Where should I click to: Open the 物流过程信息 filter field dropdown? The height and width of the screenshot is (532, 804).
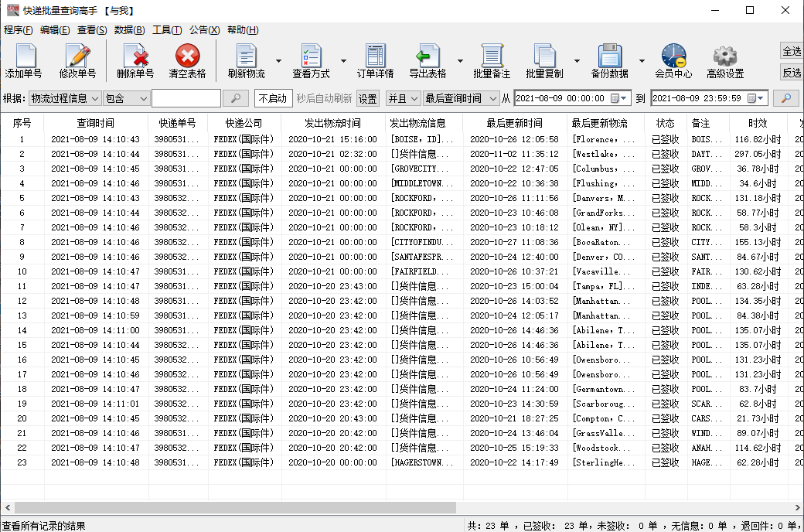(x=65, y=98)
